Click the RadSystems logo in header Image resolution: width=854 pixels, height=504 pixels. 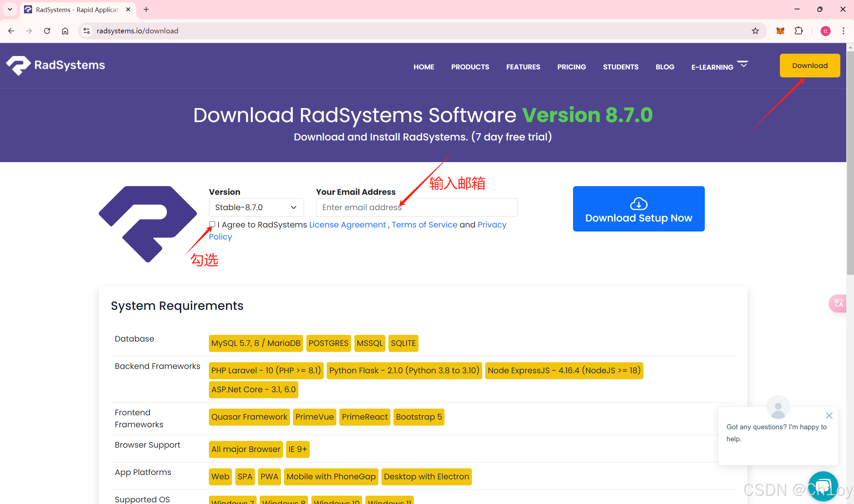click(55, 65)
